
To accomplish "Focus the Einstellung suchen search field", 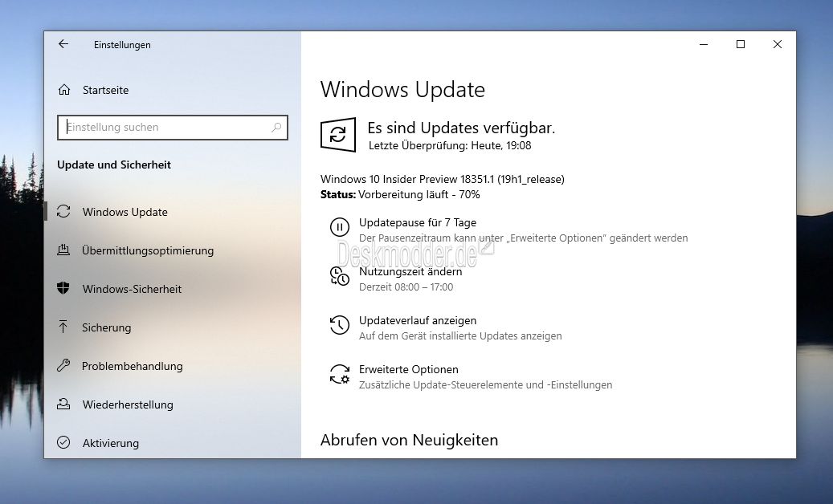I will (173, 128).
